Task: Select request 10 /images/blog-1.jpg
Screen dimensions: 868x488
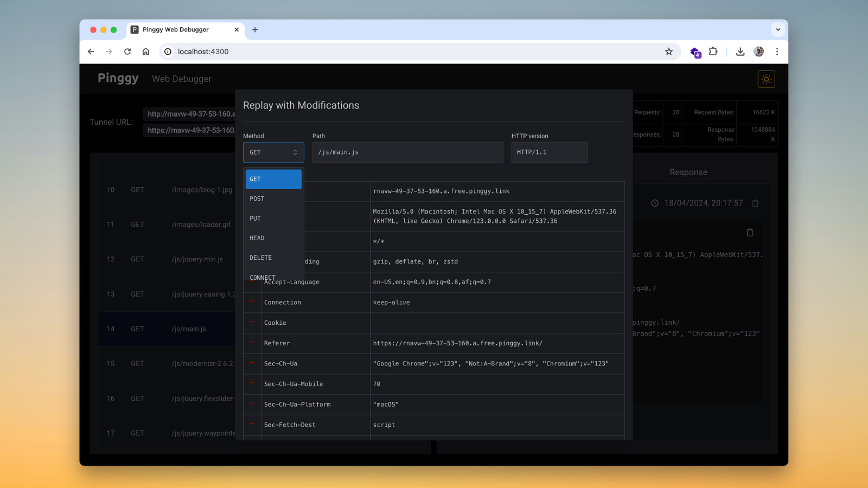Action: 167,190
